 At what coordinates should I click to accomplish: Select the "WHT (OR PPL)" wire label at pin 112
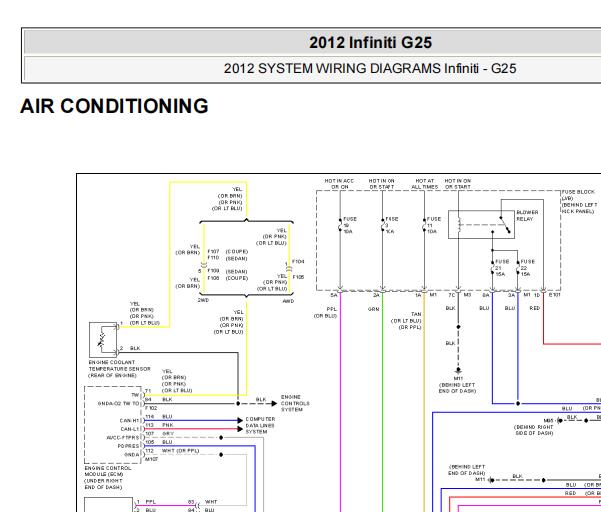(180, 451)
